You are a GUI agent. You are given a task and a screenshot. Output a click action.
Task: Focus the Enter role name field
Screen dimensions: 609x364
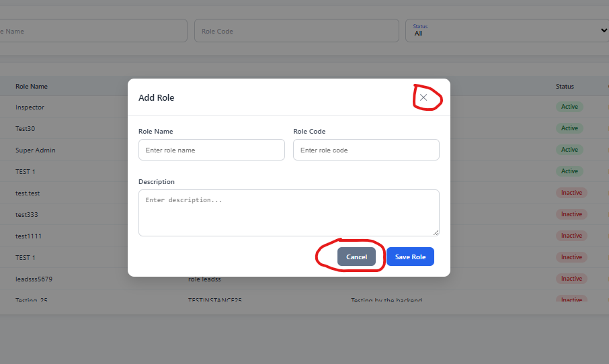pyautogui.click(x=211, y=150)
